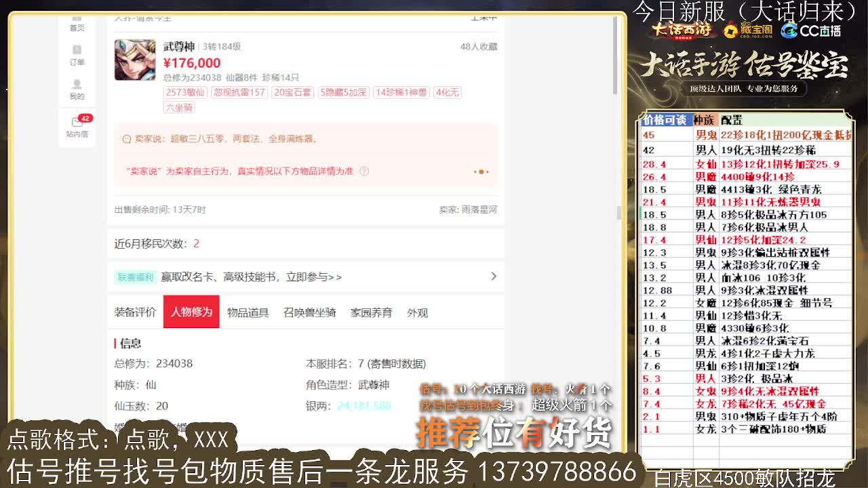The image size is (868, 488).
Task: Click the 20宝石套 tag
Action: 293,92
